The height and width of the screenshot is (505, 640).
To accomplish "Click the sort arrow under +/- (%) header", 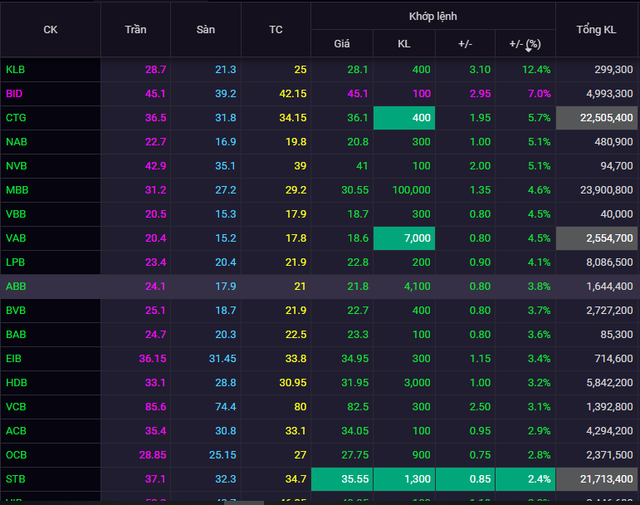I will tap(528, 50).
